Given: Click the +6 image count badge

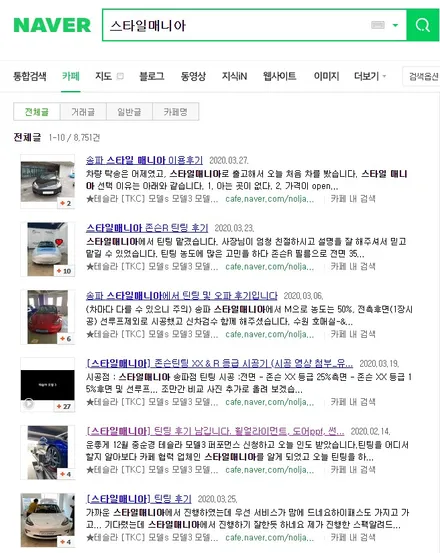Looking at the screenshot, I should [x=66, y=339].
